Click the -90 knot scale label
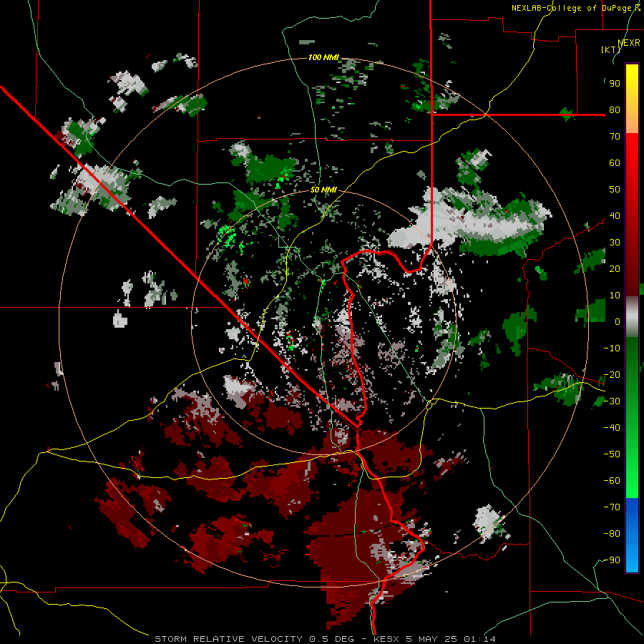 coord(612,560)
